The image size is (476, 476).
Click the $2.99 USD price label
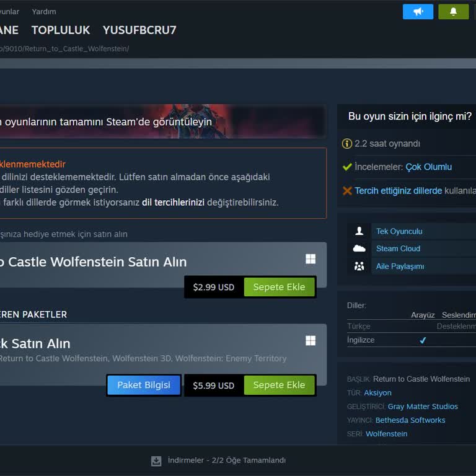pyautogui.click(x=214, y=287)
